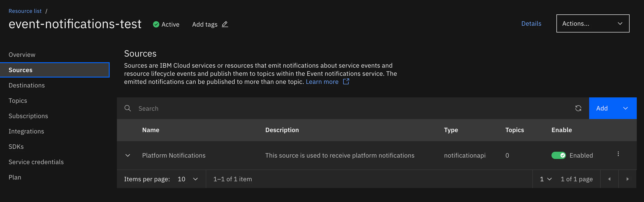Click the search magnifier icon

[x=127, y=108]
